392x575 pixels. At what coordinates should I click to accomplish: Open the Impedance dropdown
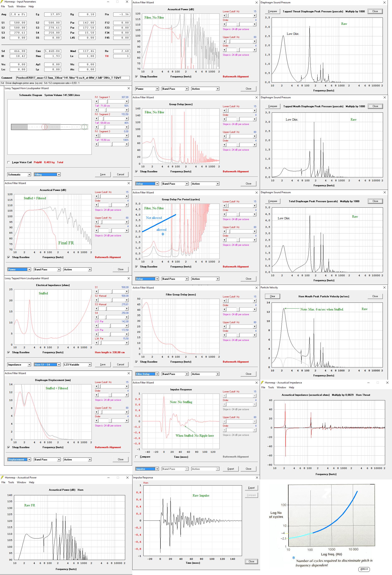tap(19, 364)
